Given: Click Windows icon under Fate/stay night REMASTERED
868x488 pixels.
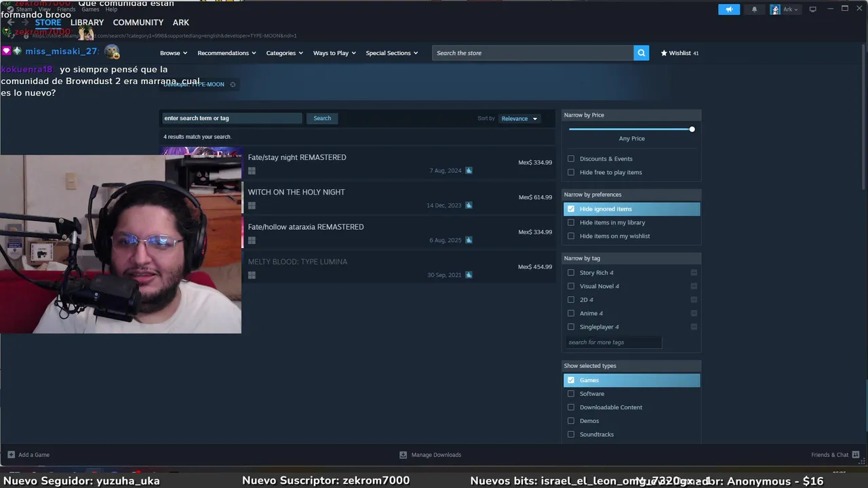Looking at the screenshot, I should [252, 171].
